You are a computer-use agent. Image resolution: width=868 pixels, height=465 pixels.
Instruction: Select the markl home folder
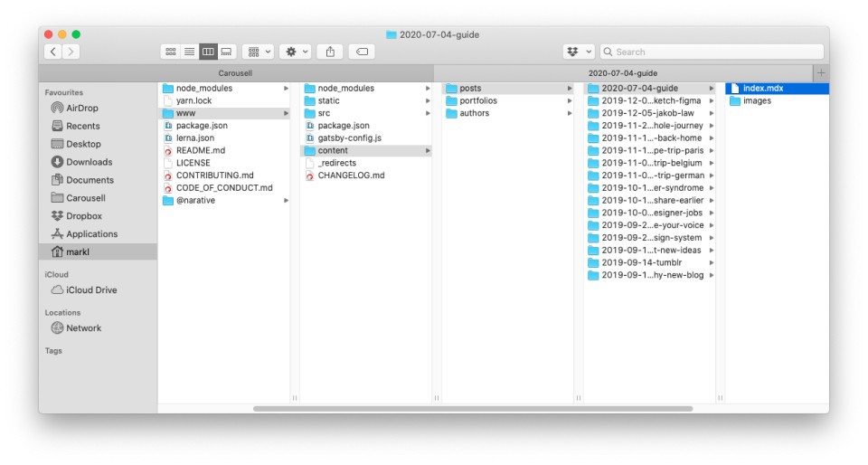click(98, 251)
